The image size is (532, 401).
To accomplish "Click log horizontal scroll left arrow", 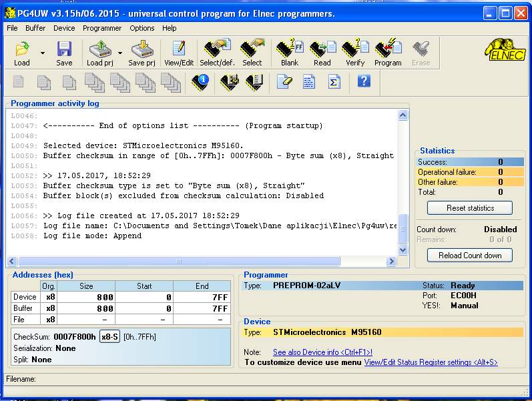I will point(12,262).
